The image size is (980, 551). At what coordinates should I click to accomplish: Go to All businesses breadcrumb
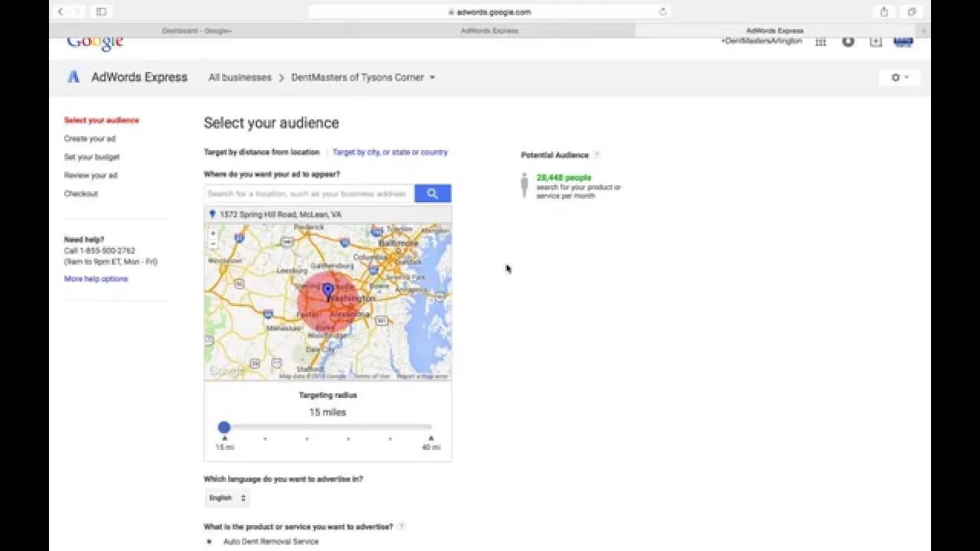click(240, 77)
